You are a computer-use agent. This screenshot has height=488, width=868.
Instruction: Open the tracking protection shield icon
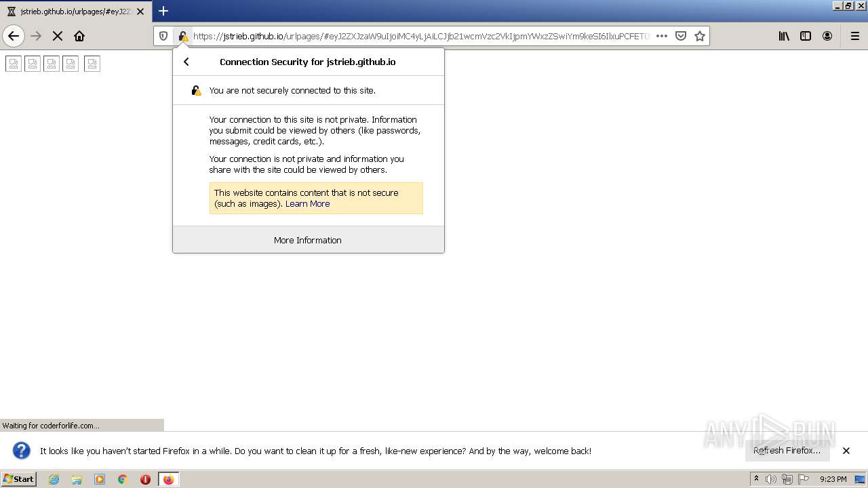(x=163, y=36)
